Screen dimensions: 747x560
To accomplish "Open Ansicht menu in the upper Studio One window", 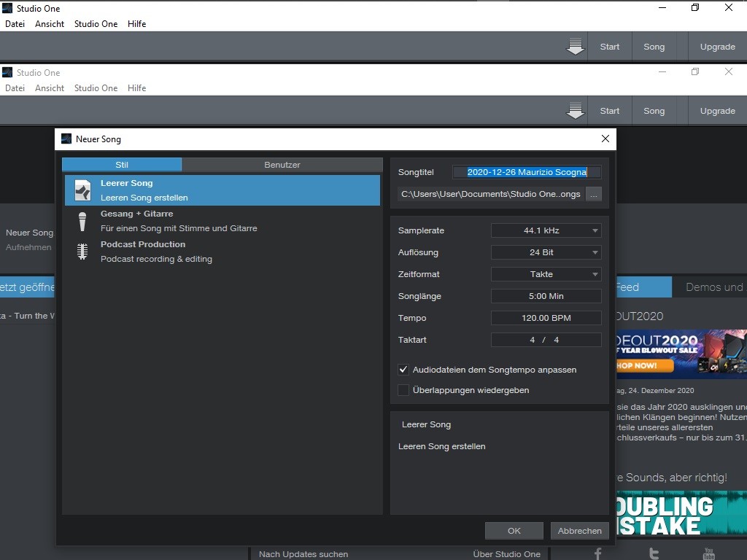I will click(50, 24).
